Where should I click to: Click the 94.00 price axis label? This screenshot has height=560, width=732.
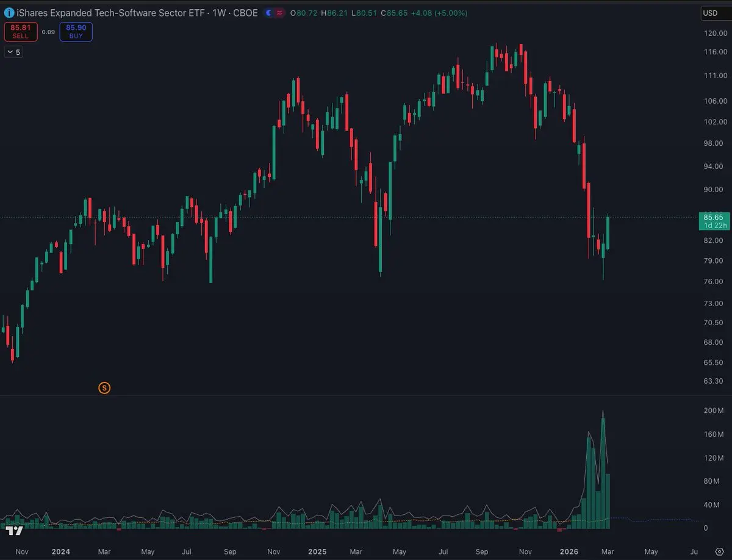714,166
